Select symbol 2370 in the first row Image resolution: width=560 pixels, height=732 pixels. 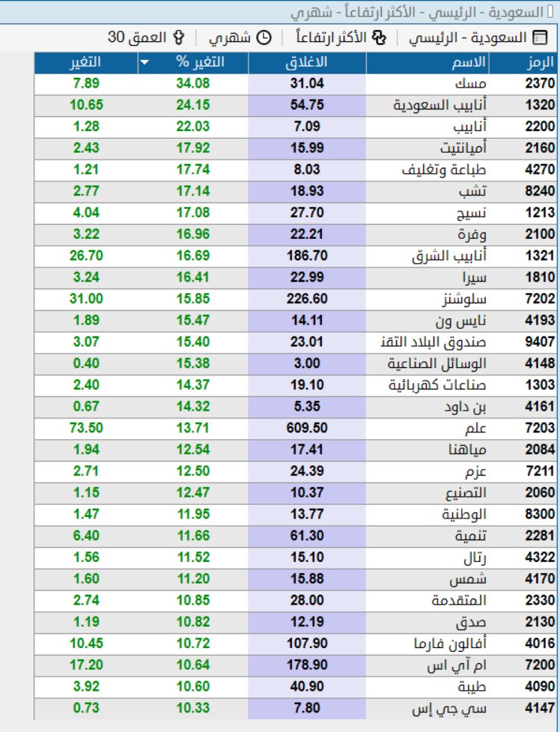pos(540,84)
